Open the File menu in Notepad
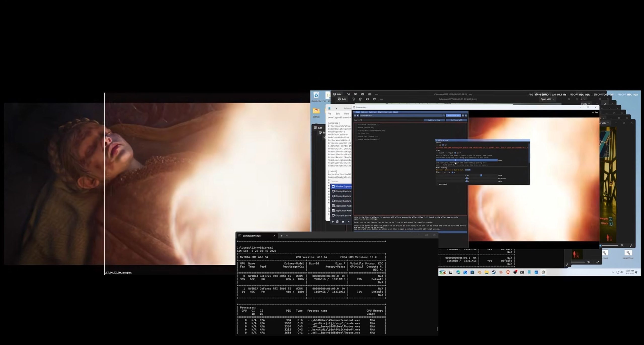Viewport: 644px width, 345px height. click(329, 114)
